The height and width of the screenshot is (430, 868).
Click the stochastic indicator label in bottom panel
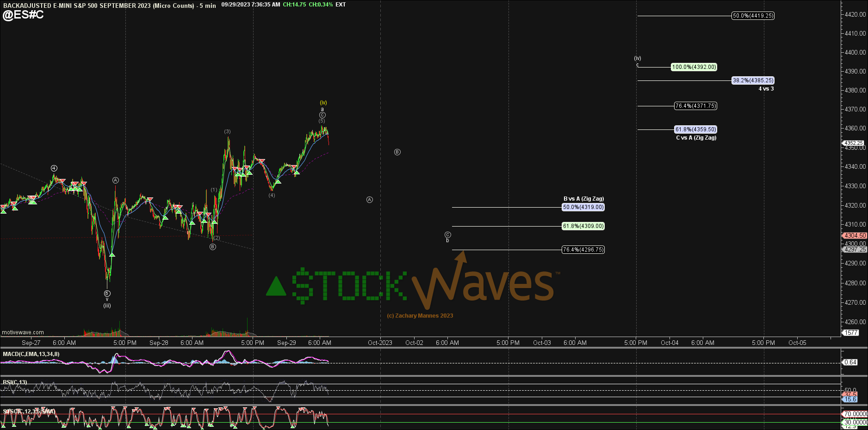pyautogui.click(x=29, y=411)
